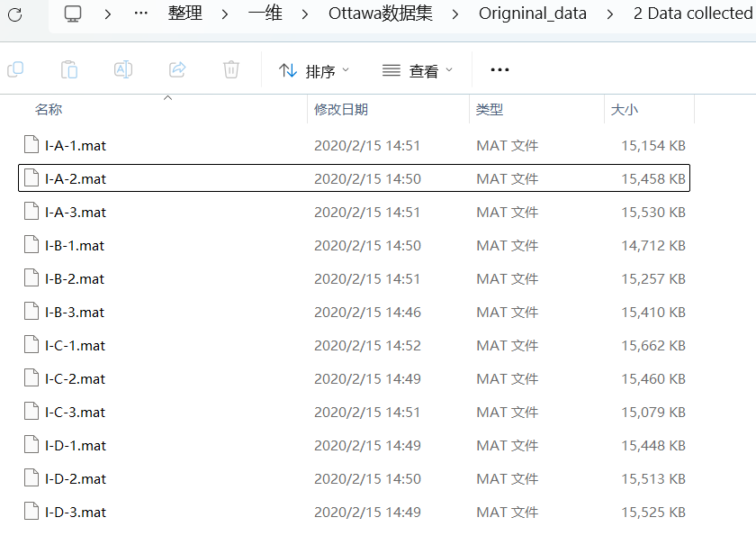Image resolution: width=756 pixels, height=554 pixels.
Task: Select file I-C-2.mat
Action: coord(354,379)
